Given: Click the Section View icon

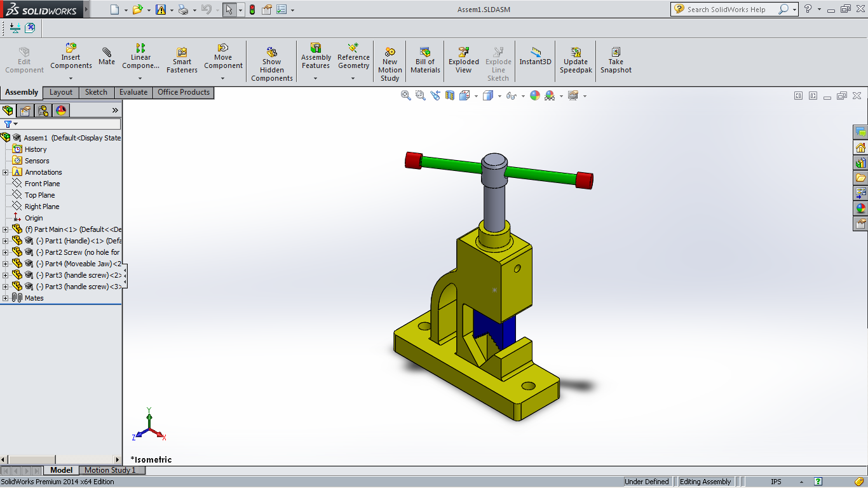Looking at the screenshot, I should [x=450, y=95].
